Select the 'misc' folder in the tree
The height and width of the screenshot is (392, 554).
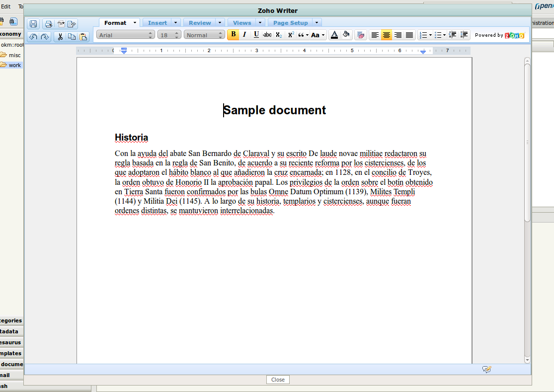point(14,55)
